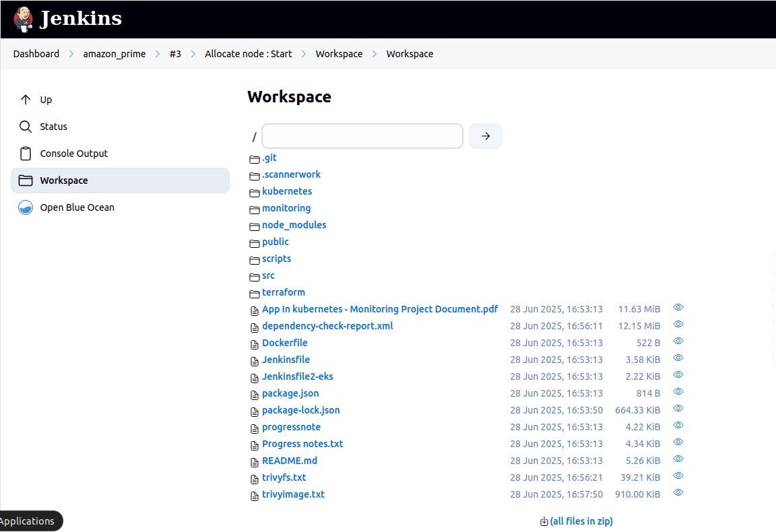This screenshot has width=776, height=532.
Task: Click the 28 Jun 2025, 16:57:50 timestamp
Action: click(x=556, y=494)
